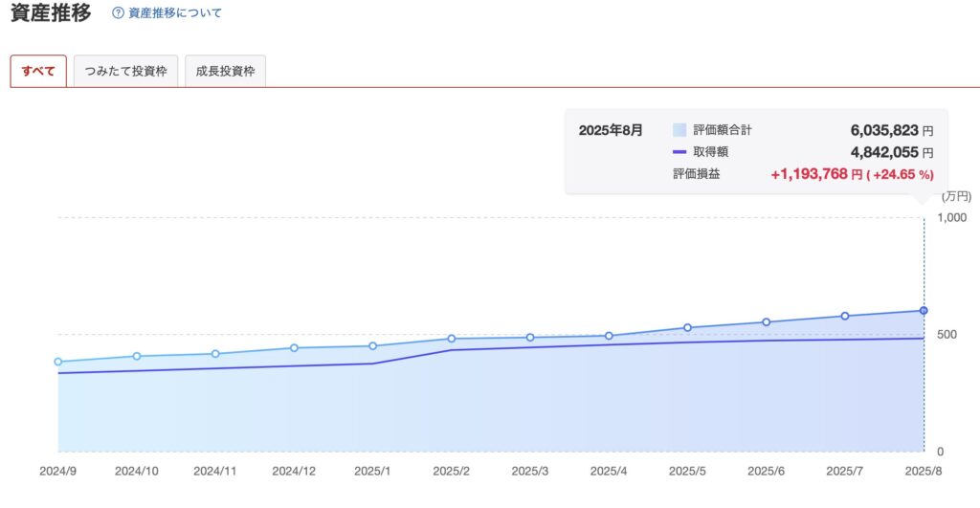Click the 2024/9 data point marker
Image resolution: width=980 pixels, height=508 pixels.
(x=58, y=362)
